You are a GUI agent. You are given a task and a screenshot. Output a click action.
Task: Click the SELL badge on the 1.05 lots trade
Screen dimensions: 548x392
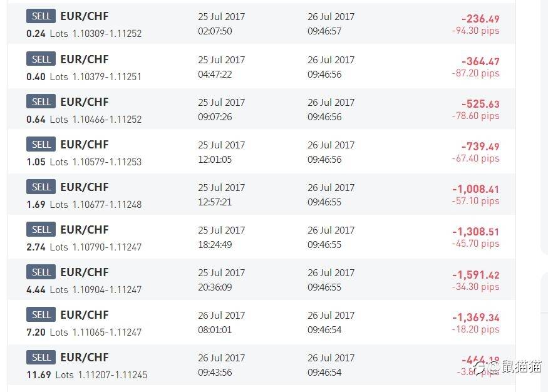tap(41, 144)
